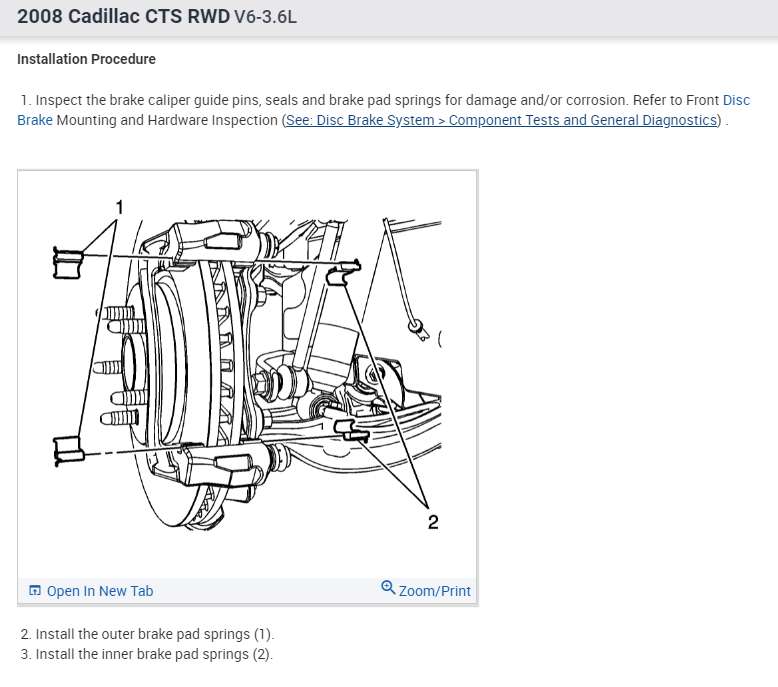Click the '2008 Cadillac CTS RWD' heading
The image size is (778, 687).
click(124, 16)
